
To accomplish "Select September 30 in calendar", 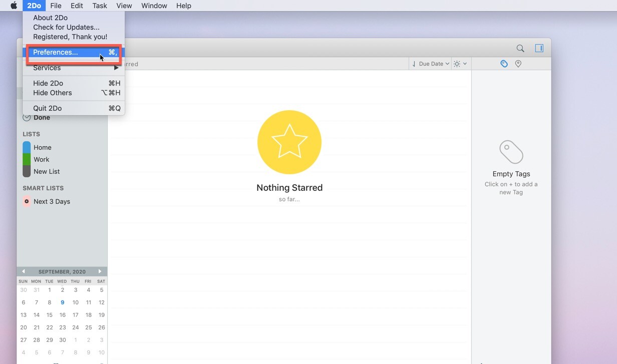I will click(63, 340).
